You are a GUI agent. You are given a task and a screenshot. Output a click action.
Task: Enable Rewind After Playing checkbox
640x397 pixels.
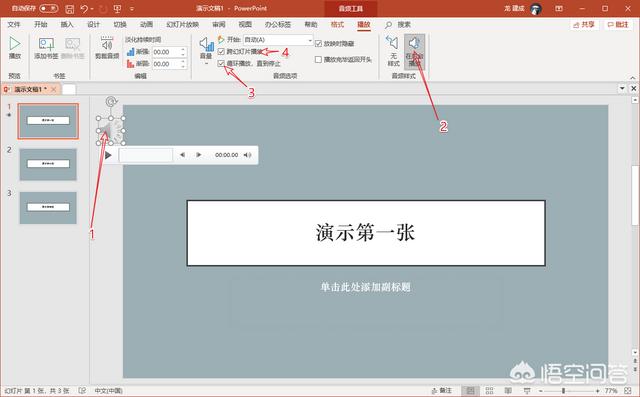[318, 60]
